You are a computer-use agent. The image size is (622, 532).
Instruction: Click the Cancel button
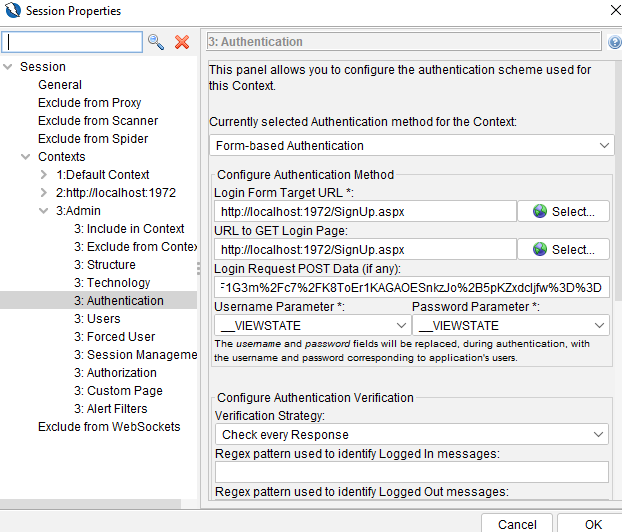pos(517,524)
